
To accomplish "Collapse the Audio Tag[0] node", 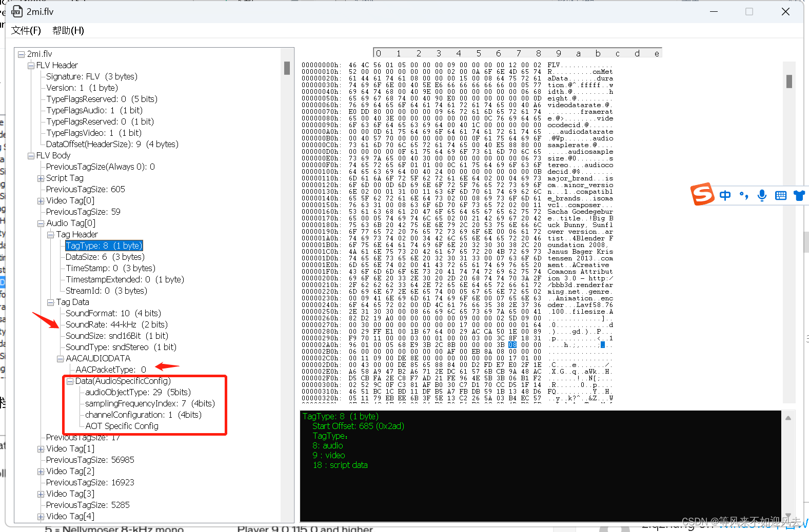I will tap(41, 223).
